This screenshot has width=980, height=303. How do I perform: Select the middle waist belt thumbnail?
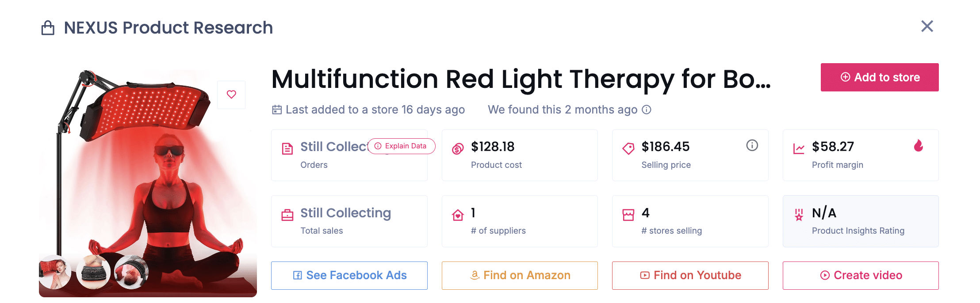click(x=93, y=272)
